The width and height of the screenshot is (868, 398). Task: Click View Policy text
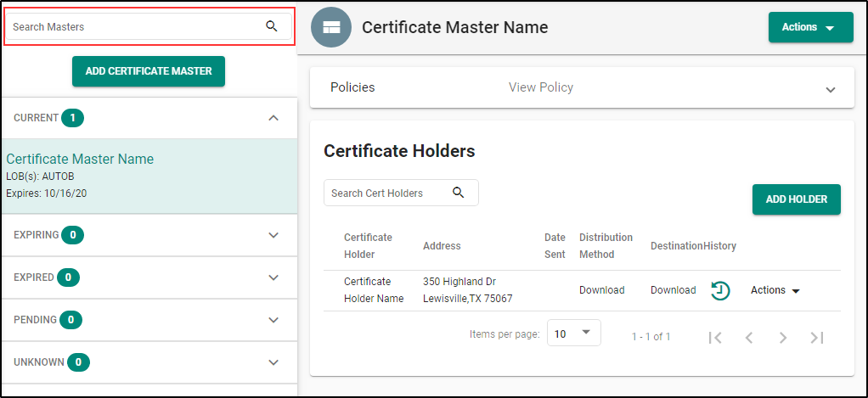pyautogui.click(x=541, y=87)
